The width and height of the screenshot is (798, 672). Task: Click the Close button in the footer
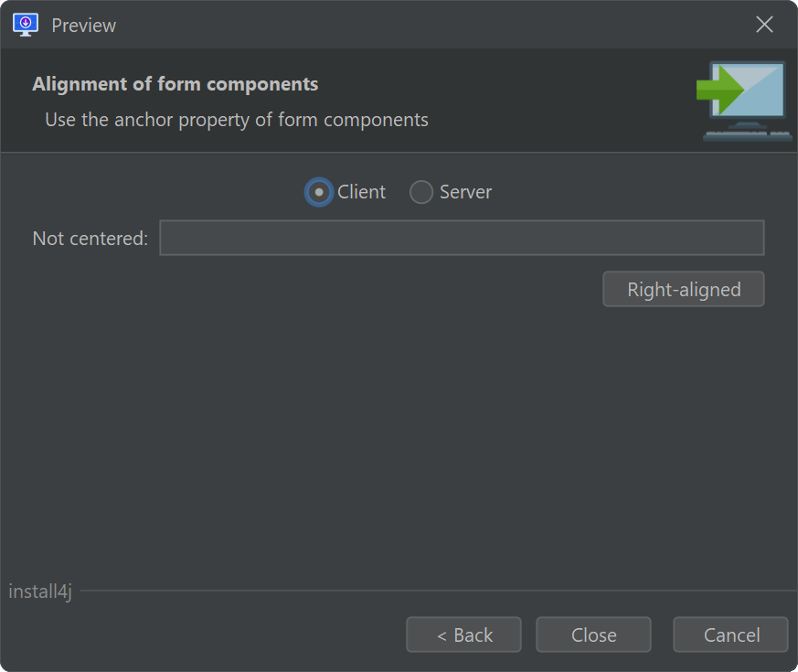point(593,635)
